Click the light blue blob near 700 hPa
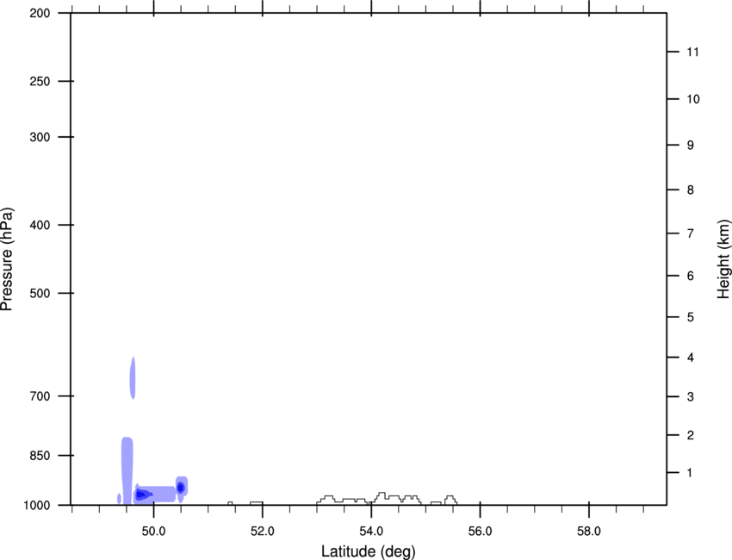Viewport: 732px width, 560px height. (x=133, y=378)
